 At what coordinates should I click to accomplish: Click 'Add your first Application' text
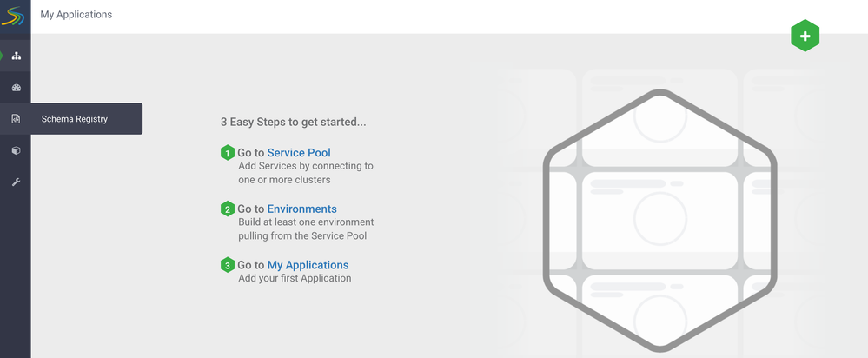pos(295,278)
